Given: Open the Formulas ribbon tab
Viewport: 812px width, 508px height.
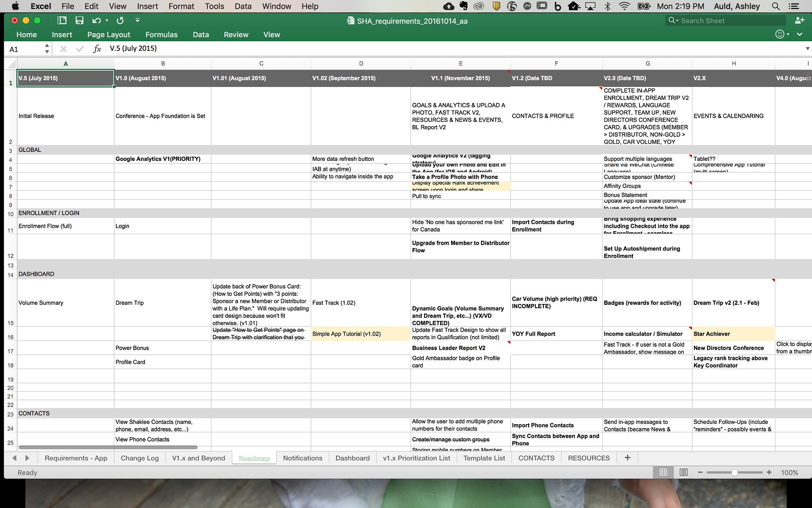Looking at the screenshot, I should pos(161,35).
